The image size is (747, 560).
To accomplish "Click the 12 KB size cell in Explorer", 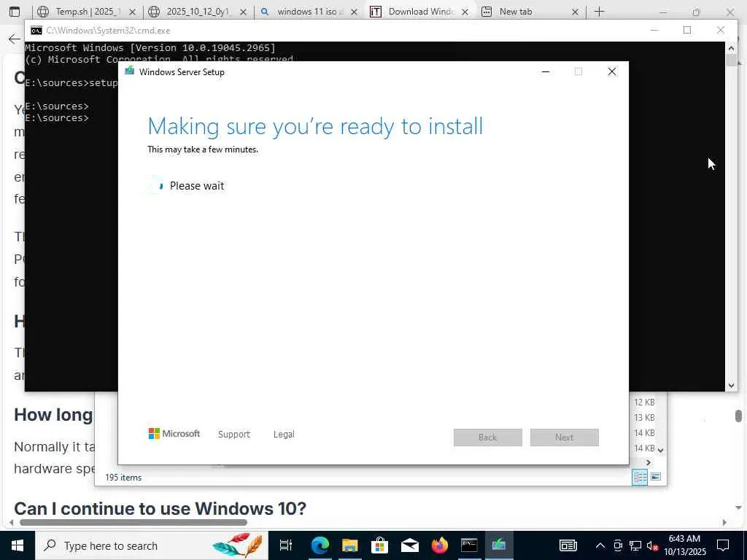I will click(644, 402).
